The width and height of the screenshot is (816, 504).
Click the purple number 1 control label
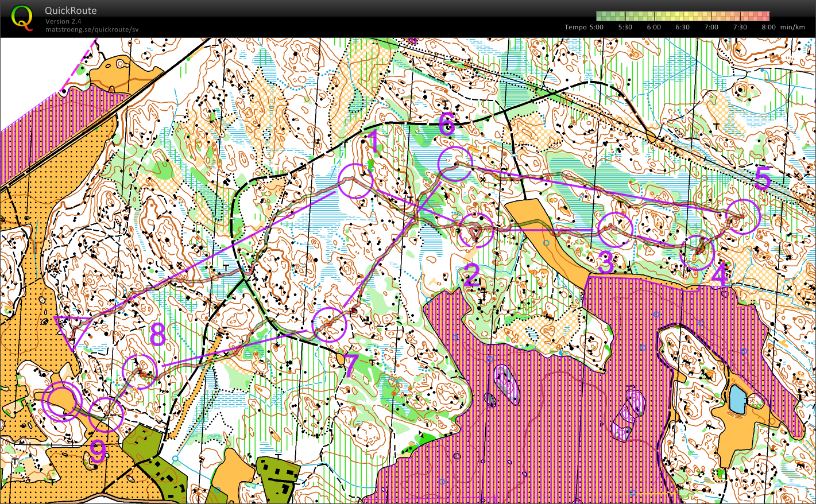(373, 142)
